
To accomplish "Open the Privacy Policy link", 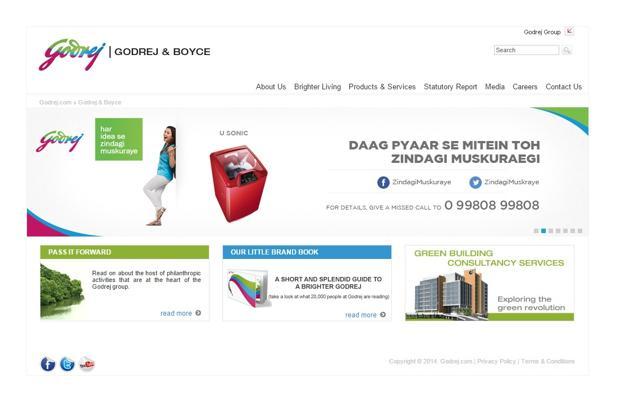I will 496,361.
